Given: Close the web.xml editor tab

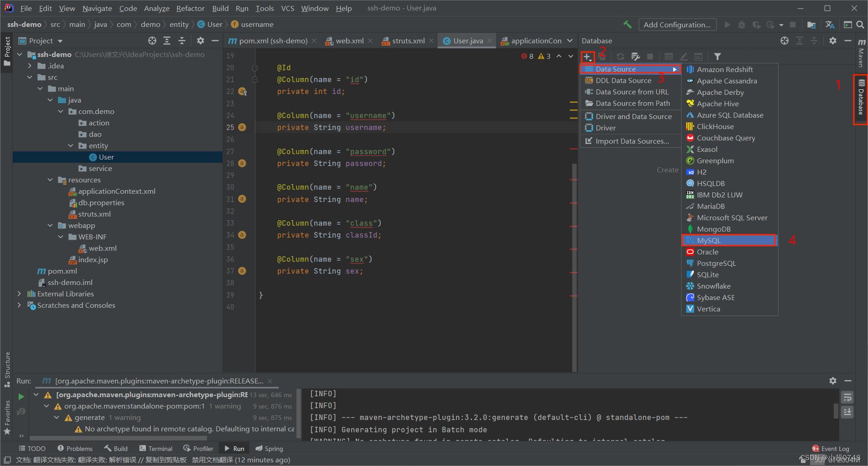Looking at the screenshot, I should point(371,41).
